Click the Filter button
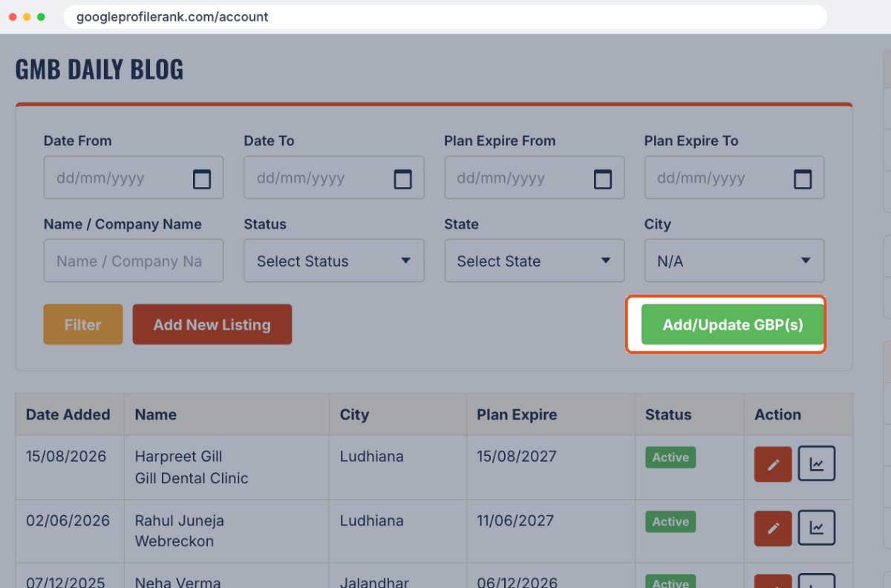891x588 pixels. 83,324
